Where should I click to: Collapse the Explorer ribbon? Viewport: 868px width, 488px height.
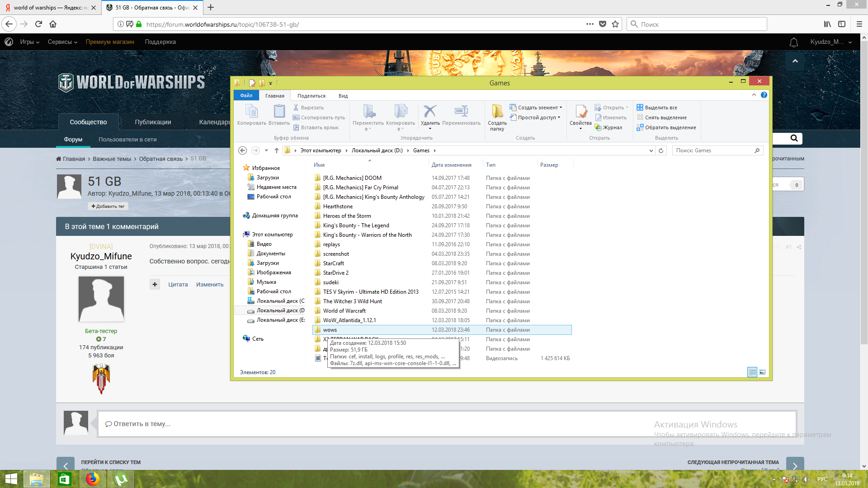pos(754,95)
